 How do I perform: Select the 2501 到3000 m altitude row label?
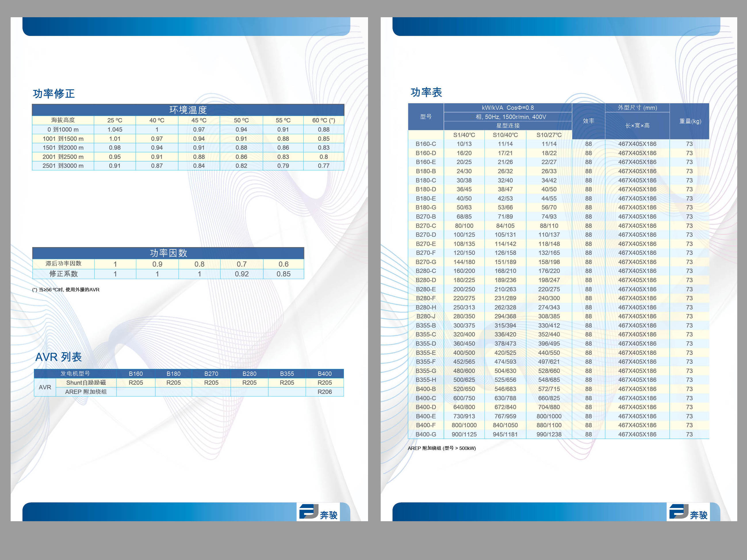point(63,166)
